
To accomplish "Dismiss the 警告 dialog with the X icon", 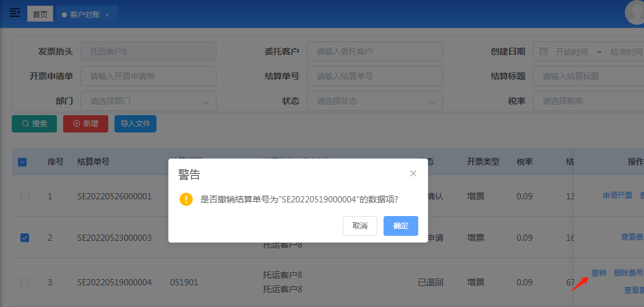I will coord(413,173).
